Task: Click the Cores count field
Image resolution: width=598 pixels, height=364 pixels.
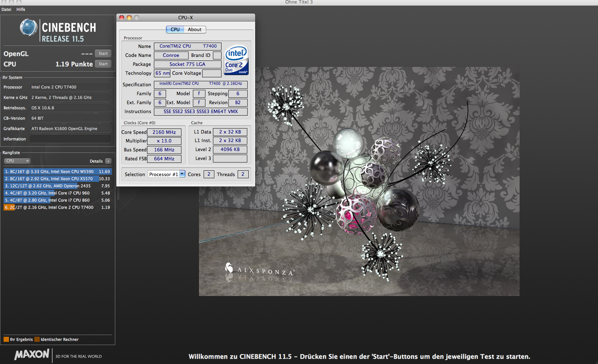Action: click(209, 174)
